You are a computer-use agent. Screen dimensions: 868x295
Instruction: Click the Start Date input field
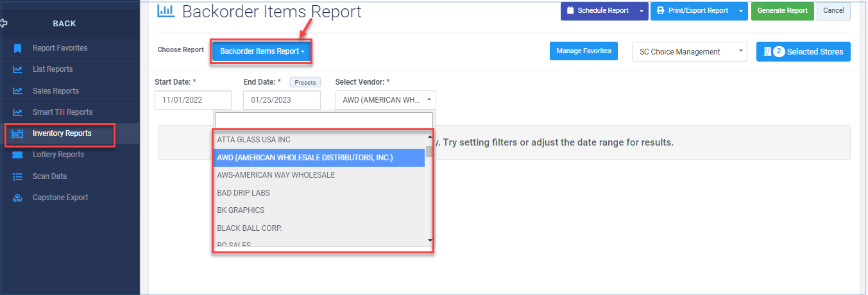coord(193,100)
